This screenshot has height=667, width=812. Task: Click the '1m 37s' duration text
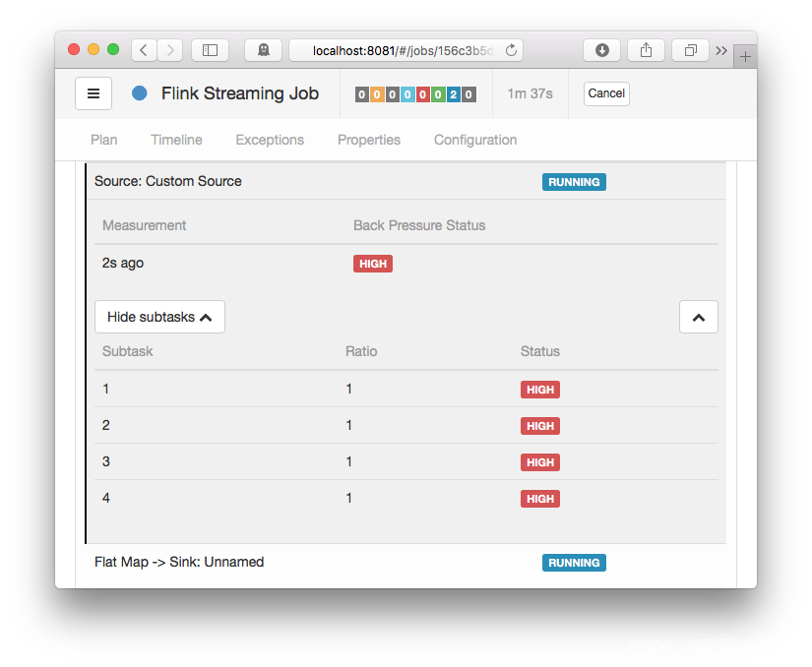[530, 93]
